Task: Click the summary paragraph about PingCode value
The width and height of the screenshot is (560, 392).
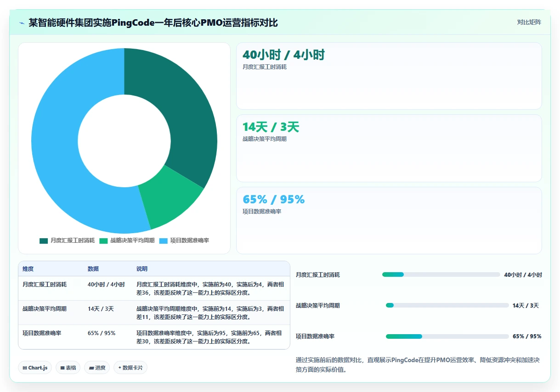Action: tap(418, 365)
